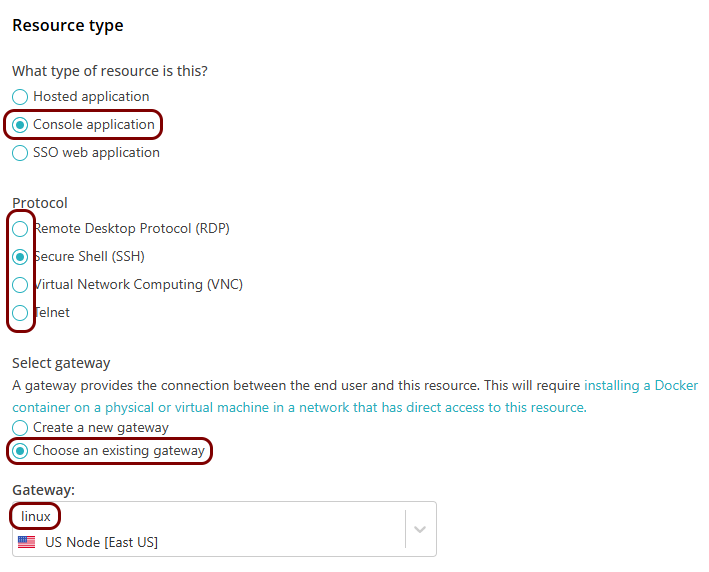
Task: Choose Console application as resource type
Action: tap(20, 125)
